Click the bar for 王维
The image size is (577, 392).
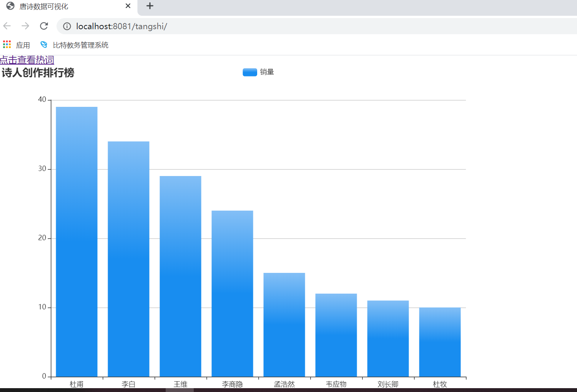[181, 276]
